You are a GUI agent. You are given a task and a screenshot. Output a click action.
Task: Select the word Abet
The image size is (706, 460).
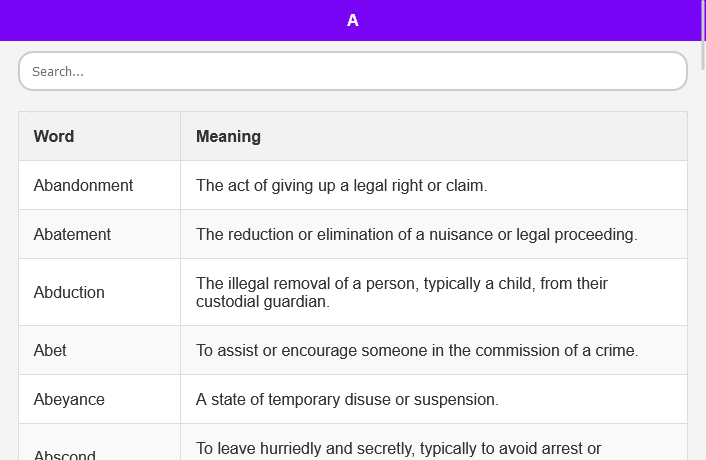pos(50,351)
